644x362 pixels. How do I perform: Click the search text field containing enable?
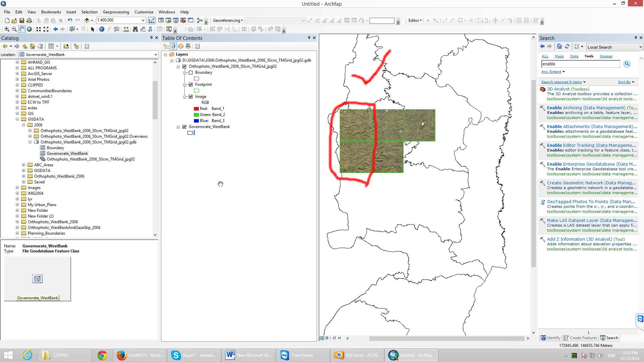pyautogui.click(x=581, y=64)
